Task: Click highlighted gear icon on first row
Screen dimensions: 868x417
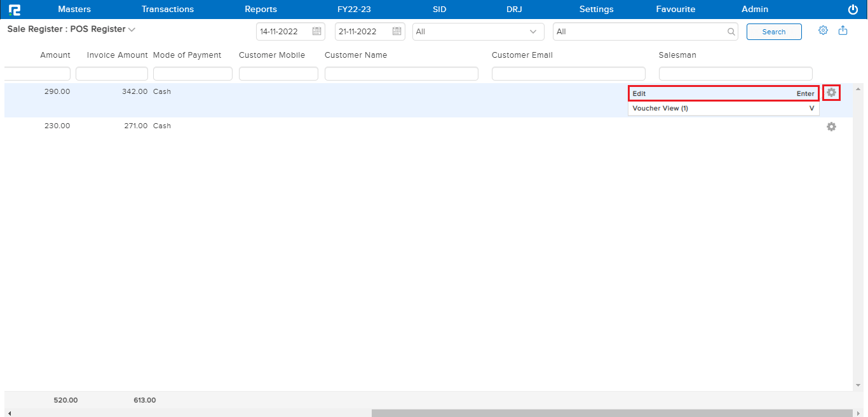Action: [x=831, y=93]
